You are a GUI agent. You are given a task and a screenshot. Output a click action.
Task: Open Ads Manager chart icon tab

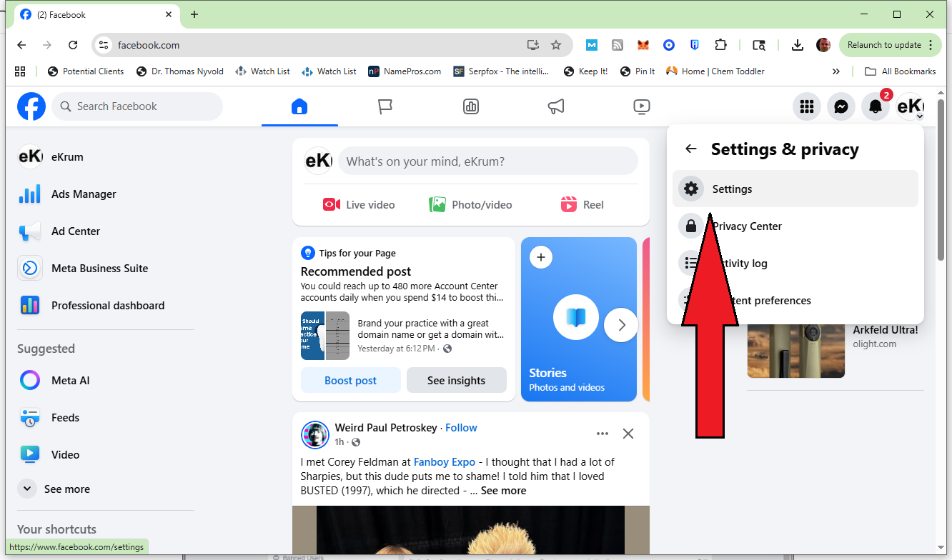point(470,106)
